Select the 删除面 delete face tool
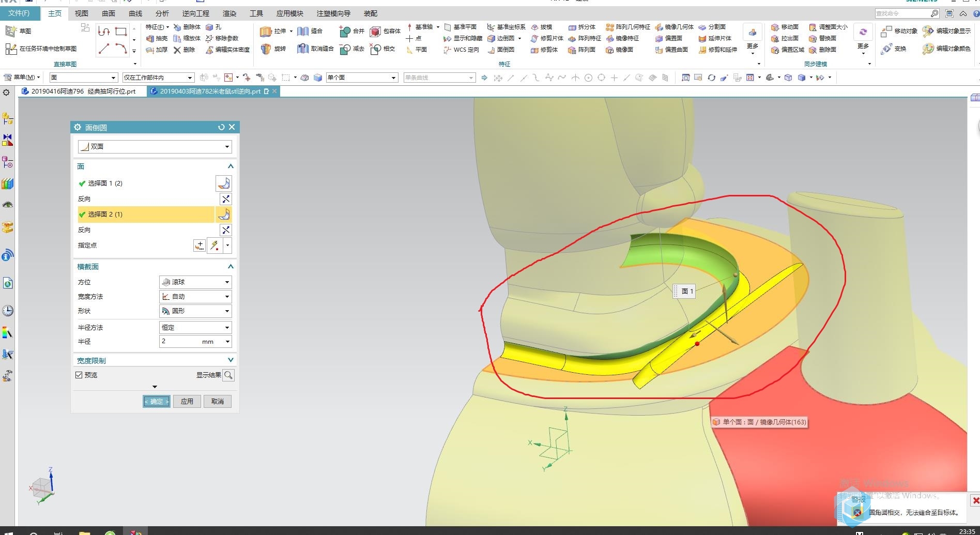980x535 pixels. pos(822,50)
